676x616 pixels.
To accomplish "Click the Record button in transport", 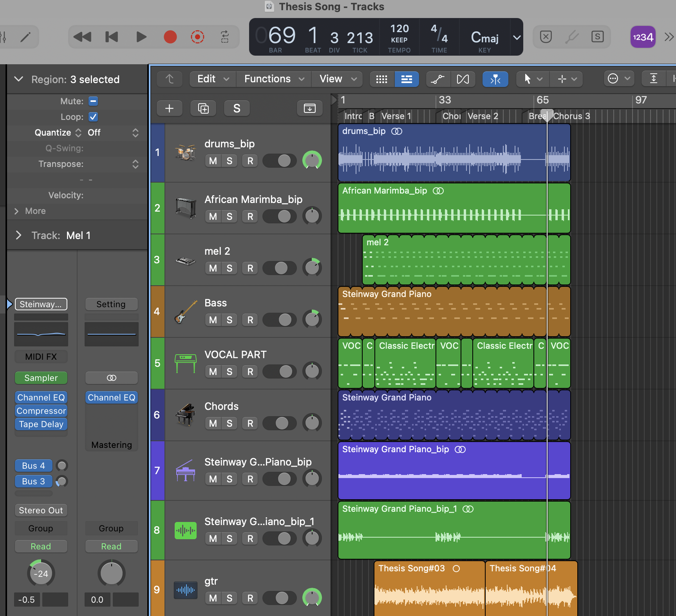I will click(170, 37).
